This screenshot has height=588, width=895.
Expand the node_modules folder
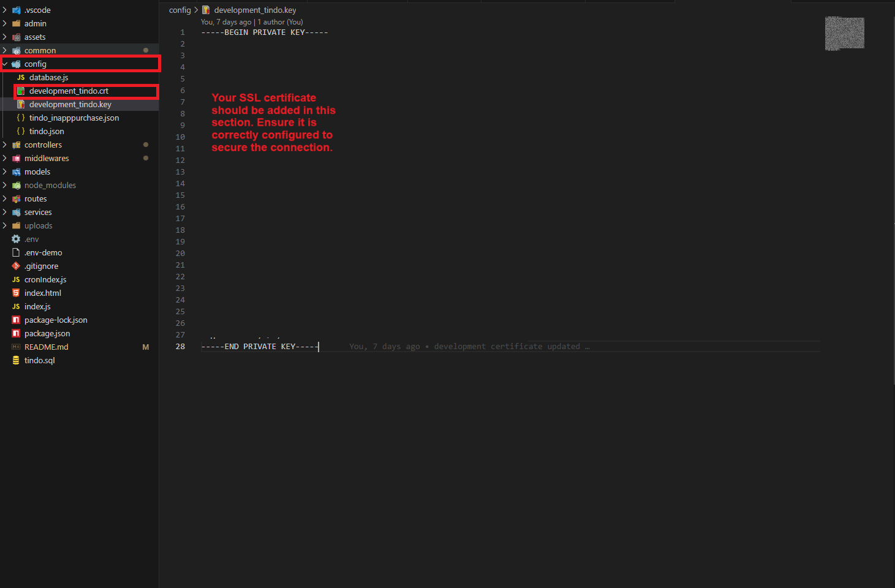tap(5, 185)
